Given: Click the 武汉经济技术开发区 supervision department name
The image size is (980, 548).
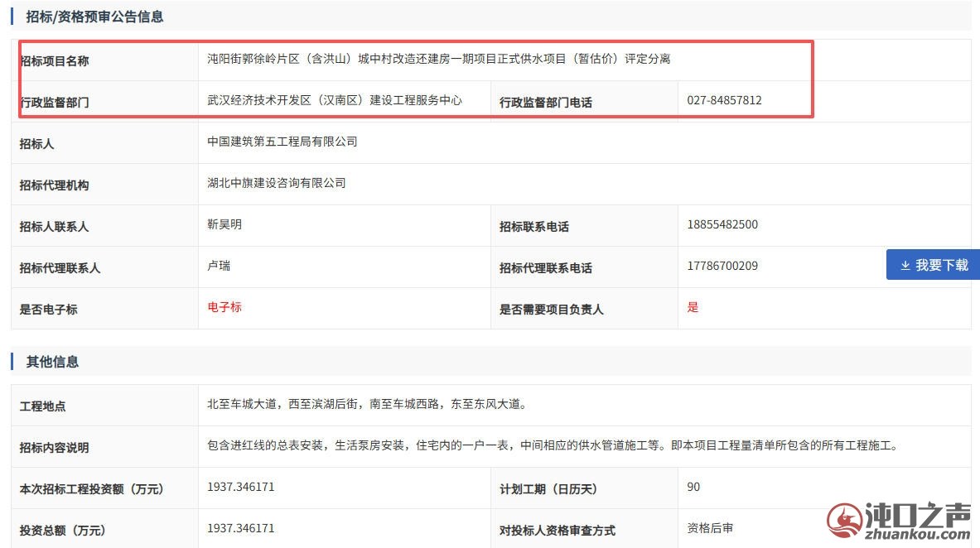Looking at the screenshot, I should tap(335, 100).
